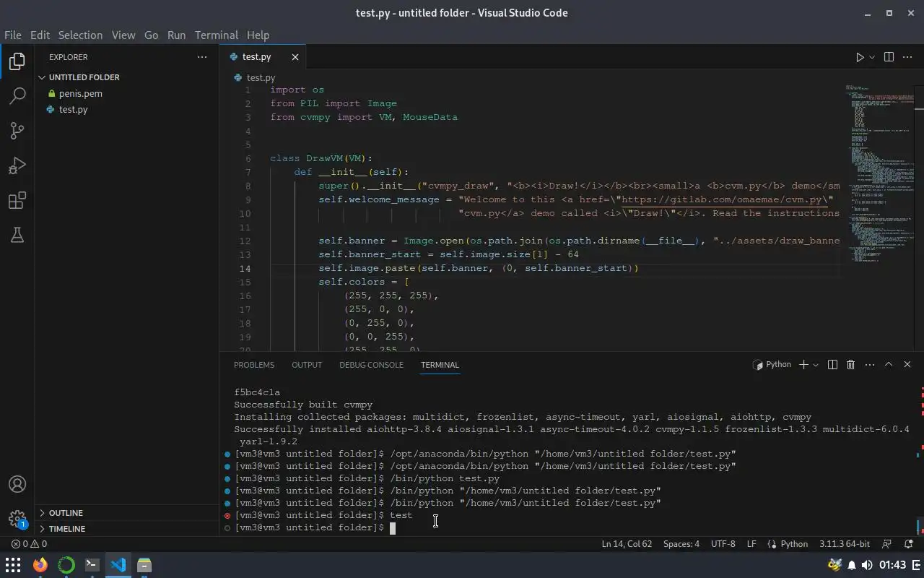924x578 pixels.
Task: Maximize the panel with up chevron
Action: point(889,365)
